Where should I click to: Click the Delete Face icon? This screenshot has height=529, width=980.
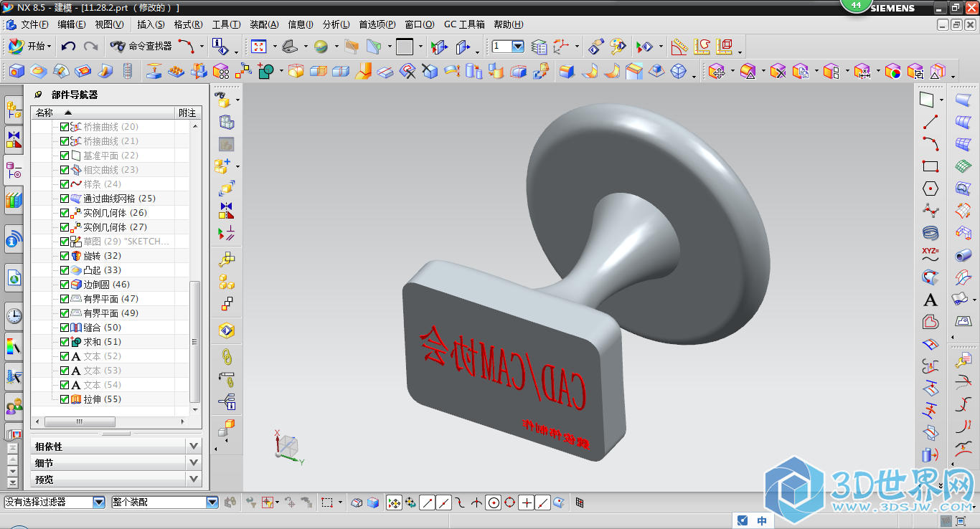point(778,71)
